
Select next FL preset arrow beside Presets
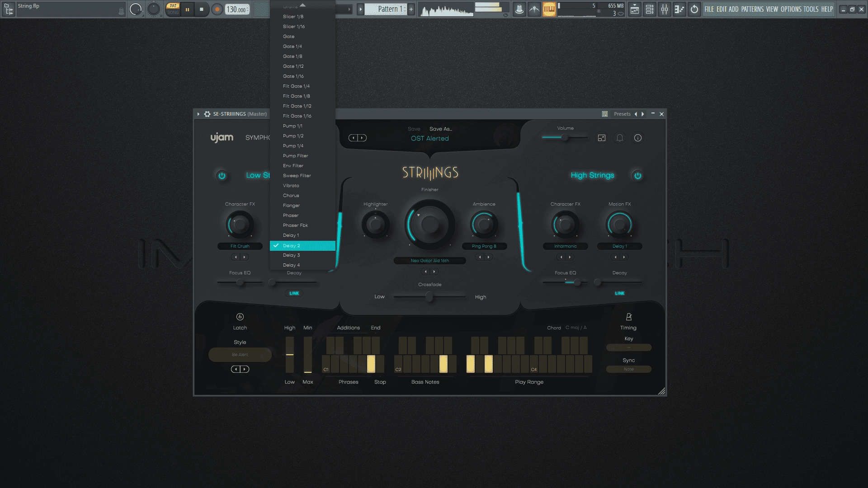643,114
